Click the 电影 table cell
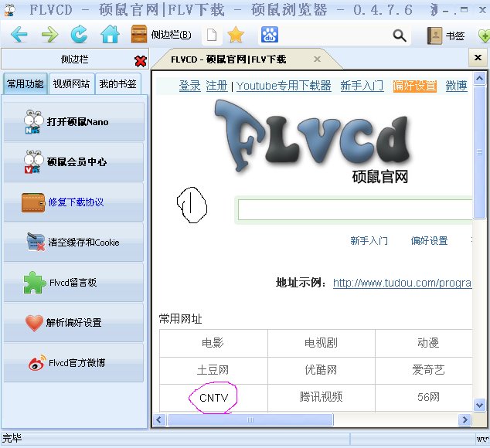This screenshot has height=448, width=490. 213,343
